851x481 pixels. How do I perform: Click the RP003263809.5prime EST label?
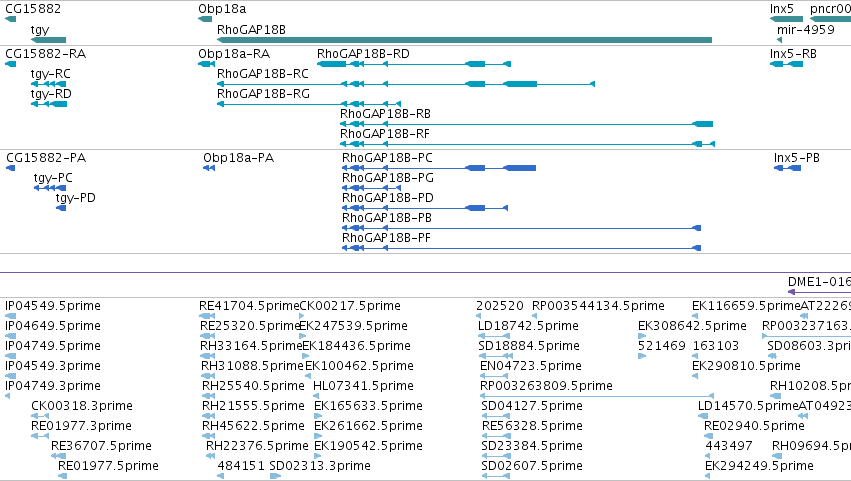[546, 386]
